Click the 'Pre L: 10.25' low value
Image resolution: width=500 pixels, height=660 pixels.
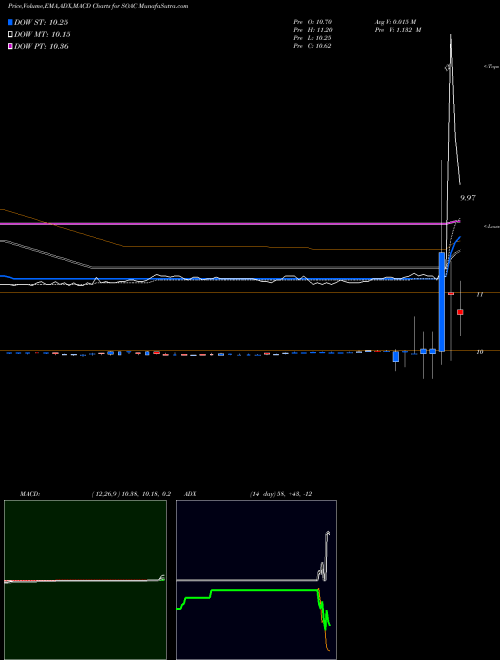click(312, 38)
